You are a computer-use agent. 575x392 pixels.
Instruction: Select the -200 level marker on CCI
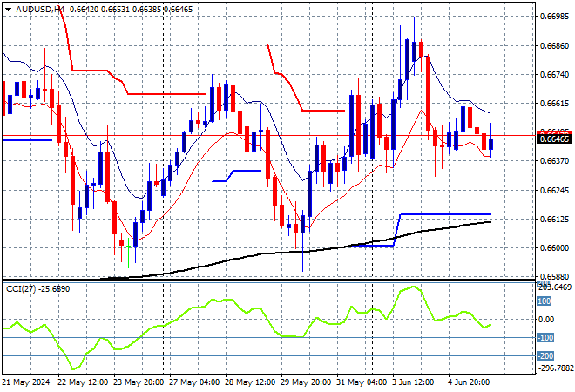pyautogui.click(x=545, y=356)
